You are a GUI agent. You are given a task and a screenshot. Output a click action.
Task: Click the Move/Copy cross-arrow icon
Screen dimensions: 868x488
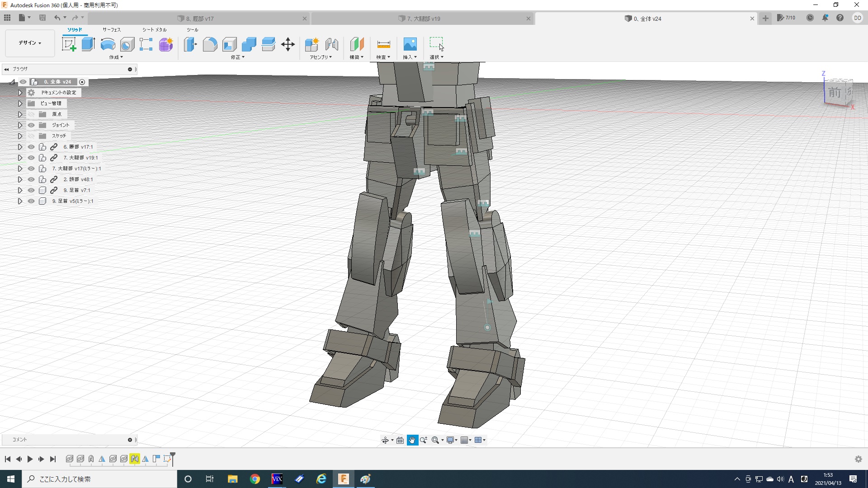288,44
